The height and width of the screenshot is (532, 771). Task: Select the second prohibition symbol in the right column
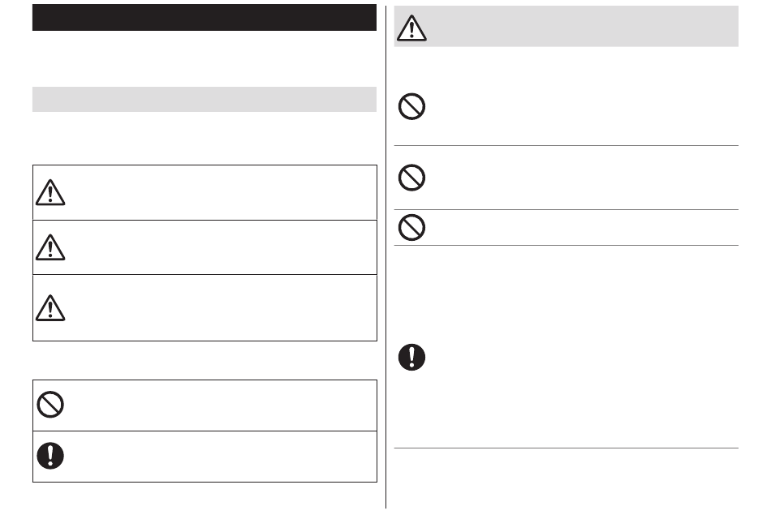tap(411, 178)
